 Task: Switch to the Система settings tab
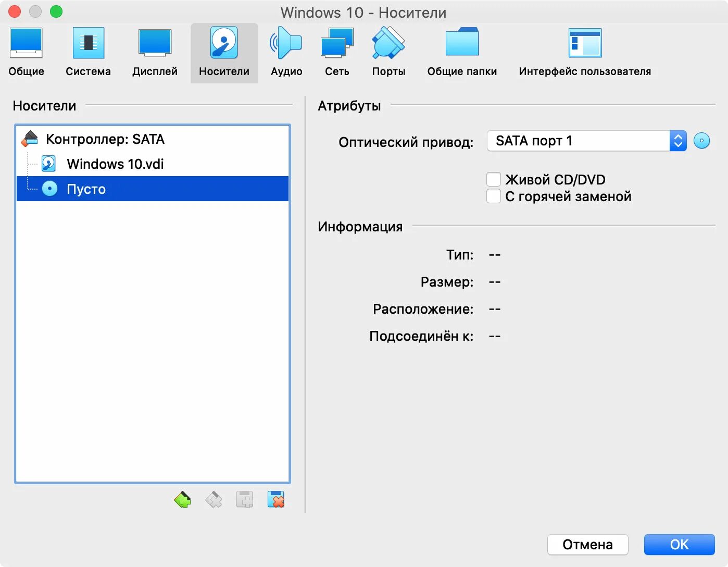[87, 50]
